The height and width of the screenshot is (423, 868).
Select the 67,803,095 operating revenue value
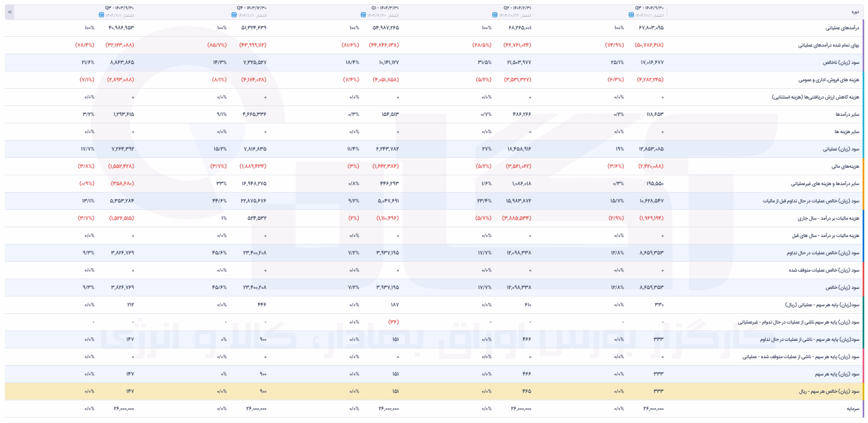point(651,28)
